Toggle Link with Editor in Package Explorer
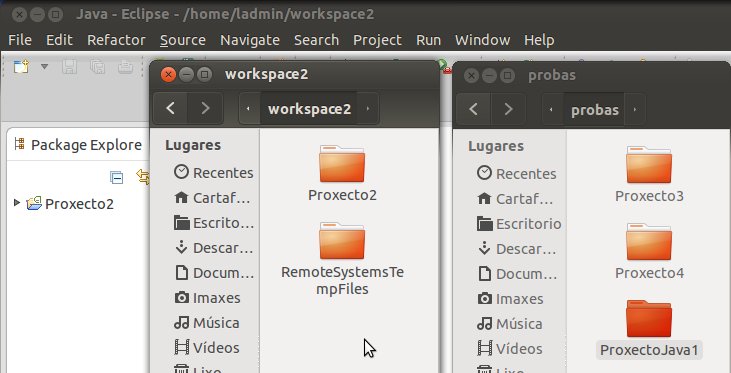Viewport: 731px width, 373px height. [x=143, y=177]
